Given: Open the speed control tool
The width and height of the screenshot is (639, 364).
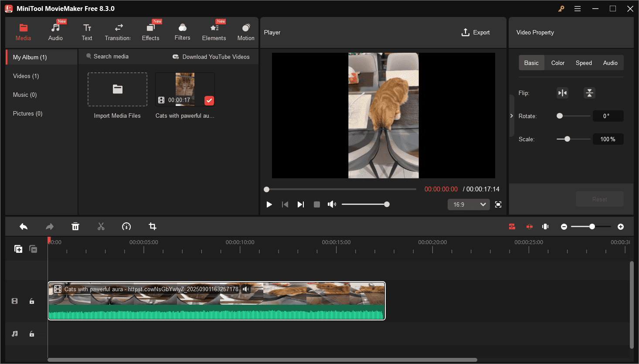Looking at the screenshot, I should tap(126, 226).
